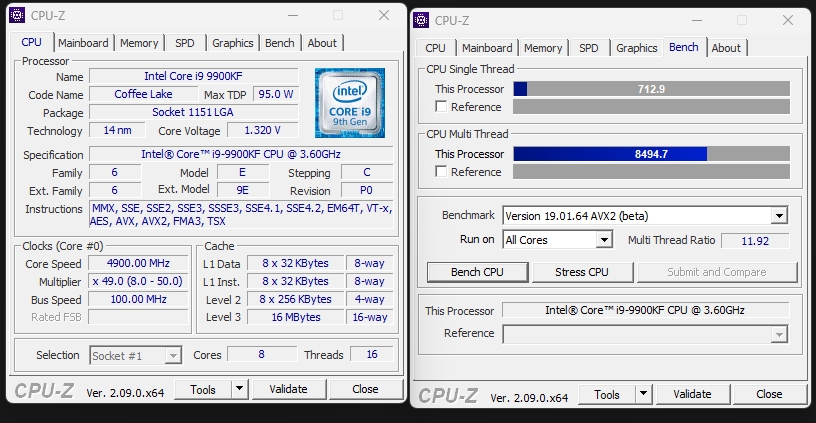
Task: Click the Technology value 14 nm
Action: 117,130
